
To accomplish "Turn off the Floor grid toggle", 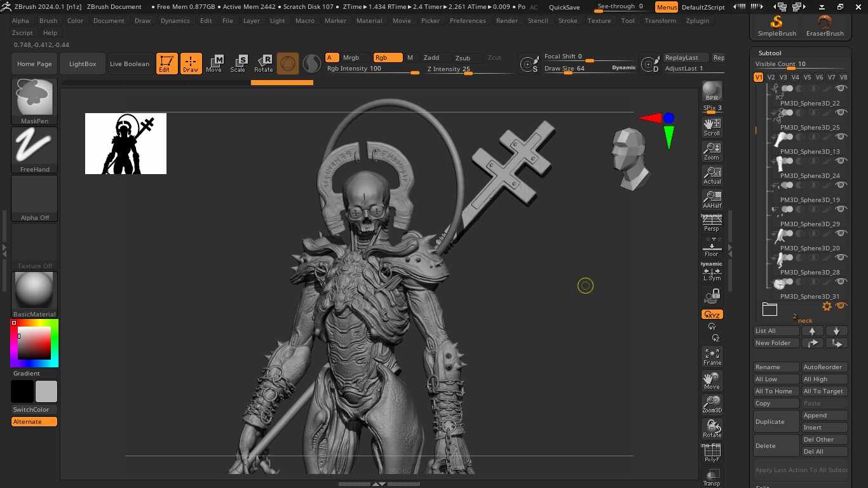I will (712, 248).
